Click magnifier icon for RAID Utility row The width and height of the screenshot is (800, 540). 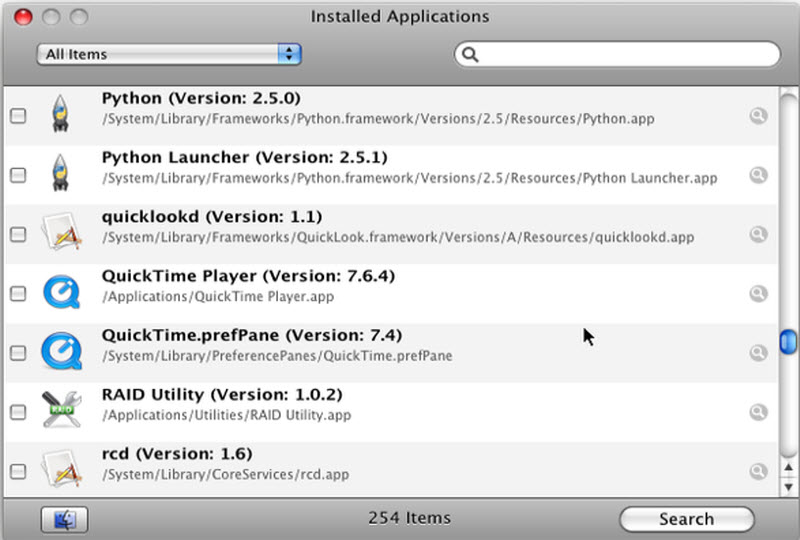[758, 412]
